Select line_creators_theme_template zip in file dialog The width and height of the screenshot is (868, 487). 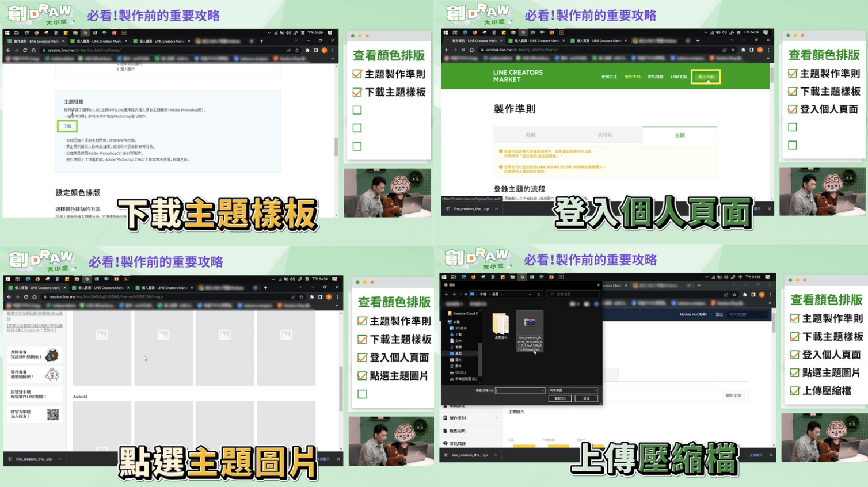(x=530, y=332)
